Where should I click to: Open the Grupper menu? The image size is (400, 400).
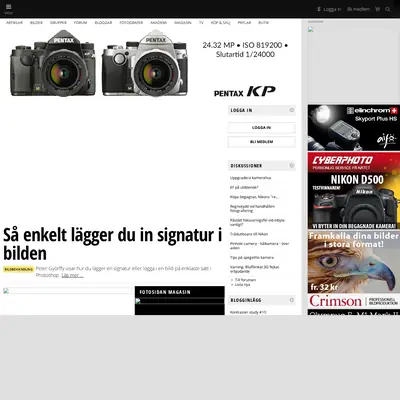(x=58, y=23)
